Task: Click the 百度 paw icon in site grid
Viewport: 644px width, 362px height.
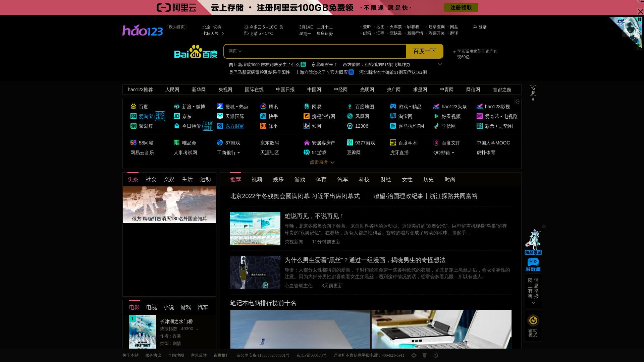Action: point(133,107)
